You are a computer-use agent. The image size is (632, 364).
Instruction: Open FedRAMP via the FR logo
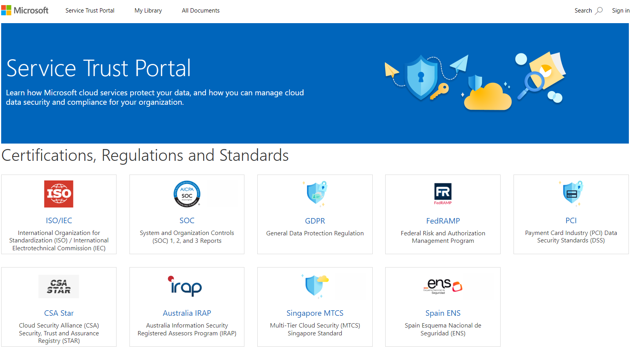click(443, 193)
